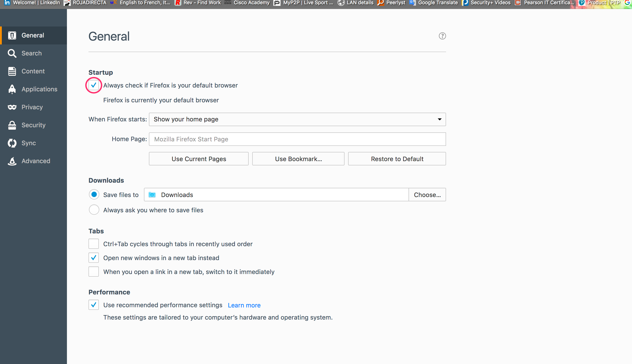The width and height of the screenshot is (632, 364).
Task: Click the Downloads folder icon
Action: [152, 195]
